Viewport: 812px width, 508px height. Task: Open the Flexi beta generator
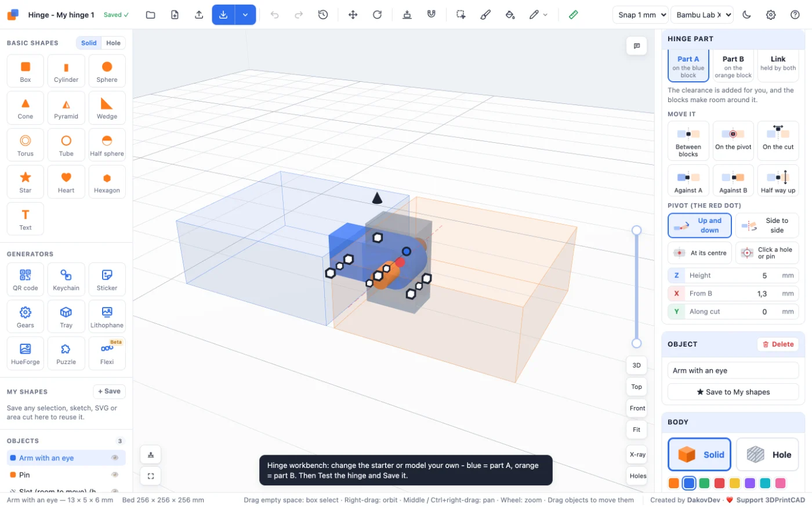(107, 353)
